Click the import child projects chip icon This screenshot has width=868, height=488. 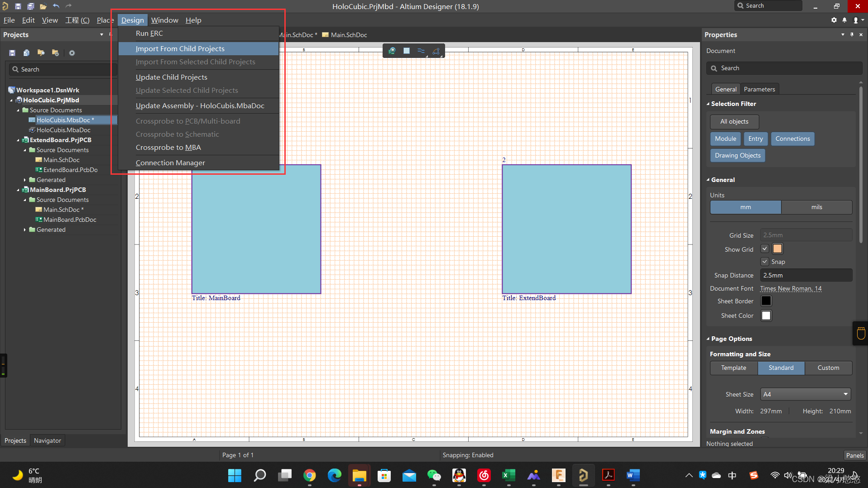[392, 51]
